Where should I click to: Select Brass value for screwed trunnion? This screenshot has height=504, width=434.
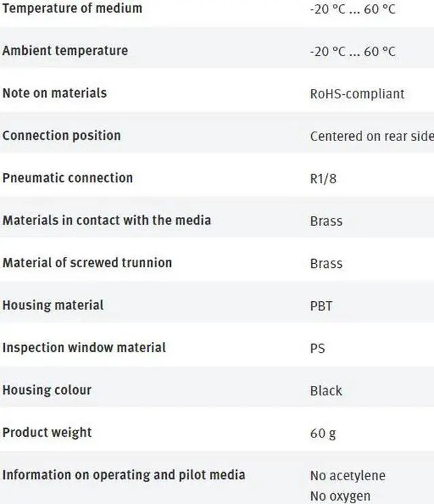point(326,264)
